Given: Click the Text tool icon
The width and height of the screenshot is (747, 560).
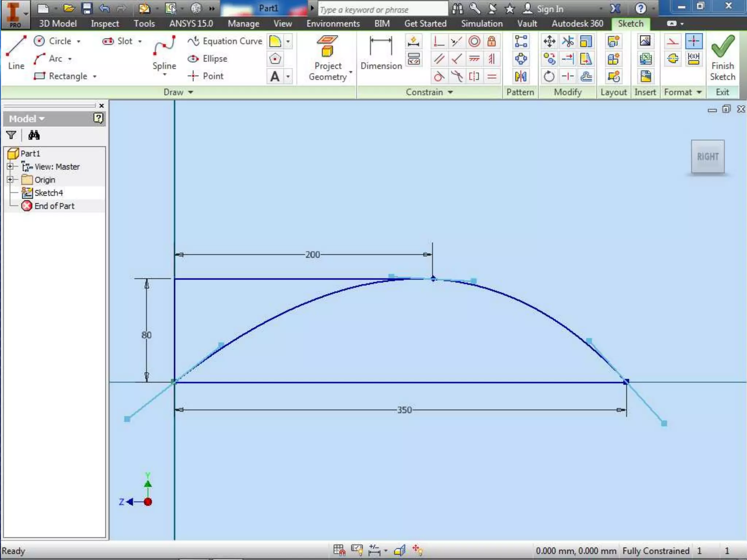Looking at the screenshot, I should click(x=275, y=77).
